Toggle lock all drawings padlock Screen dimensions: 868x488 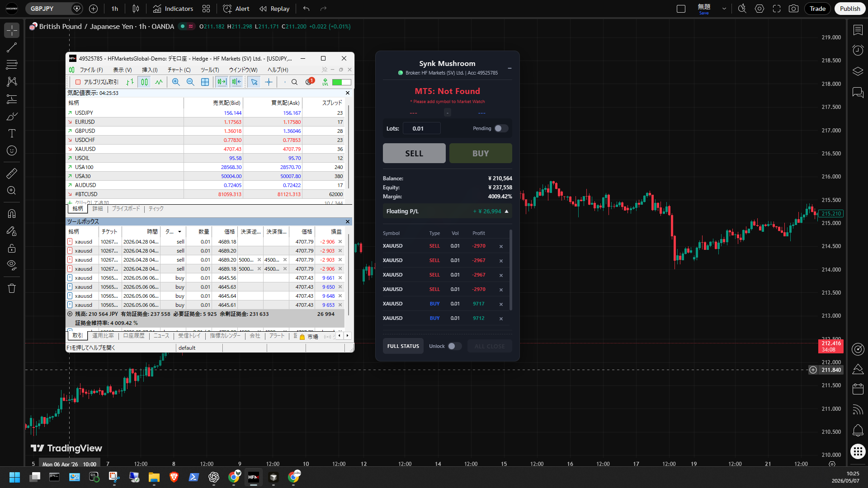tap(12, 248)
